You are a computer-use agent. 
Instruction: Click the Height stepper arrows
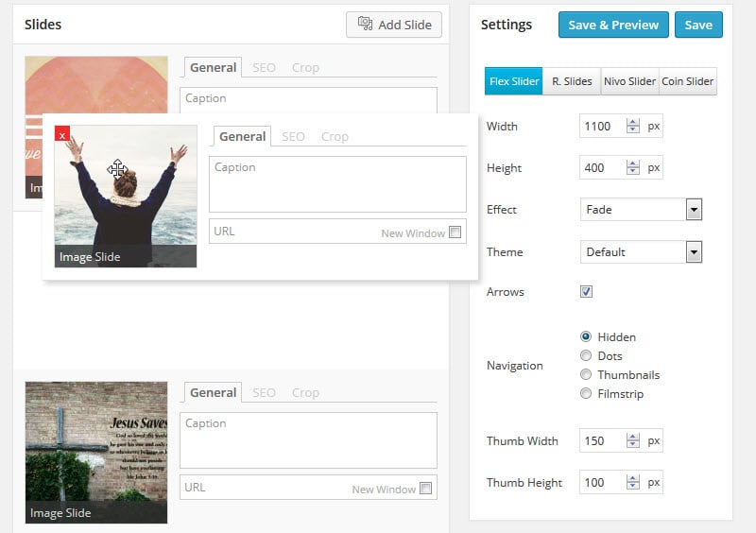(632, 168)
